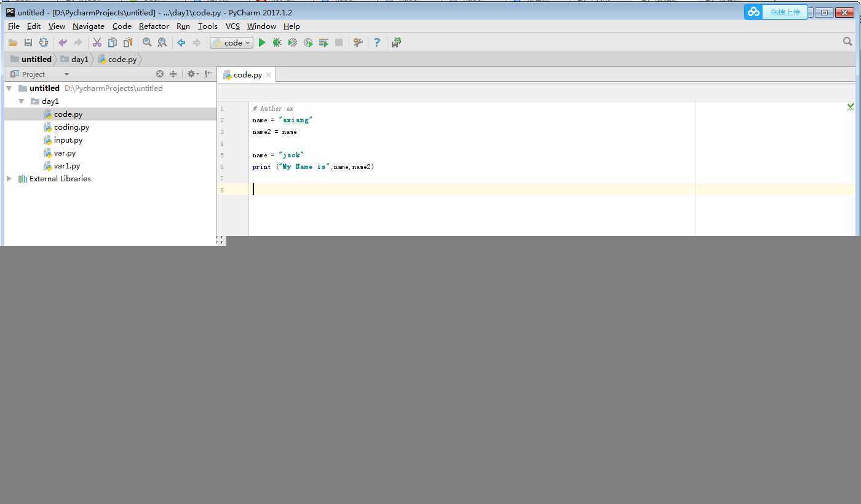Viewport: 861px width, 504px height.
Task: Click the cloud upload button in title bar
Action: [776, 12]
